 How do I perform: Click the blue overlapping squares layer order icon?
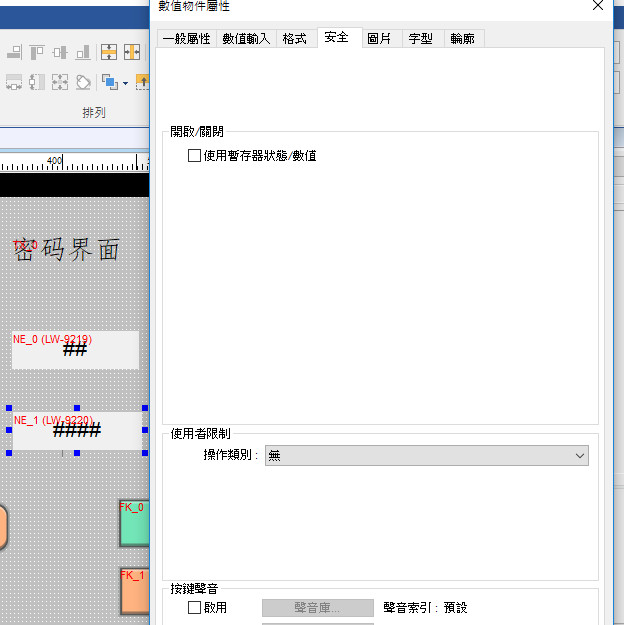click(108, 82)
